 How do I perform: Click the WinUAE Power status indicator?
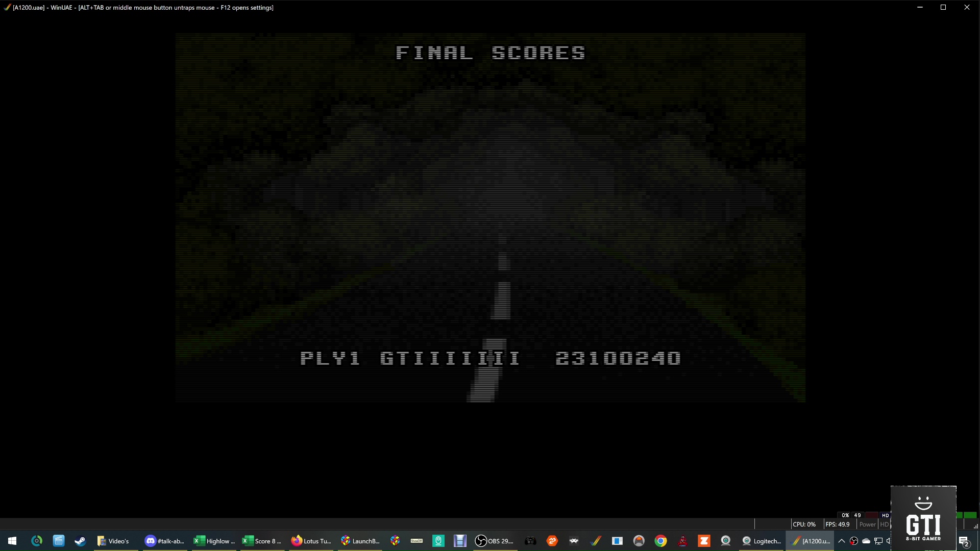(x=867, y=524)
